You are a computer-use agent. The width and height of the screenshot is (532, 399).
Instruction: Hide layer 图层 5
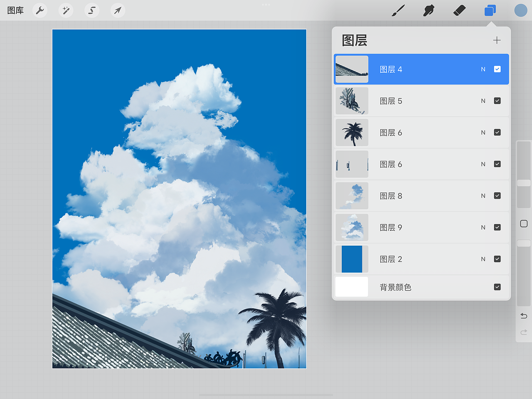(497, 101)
